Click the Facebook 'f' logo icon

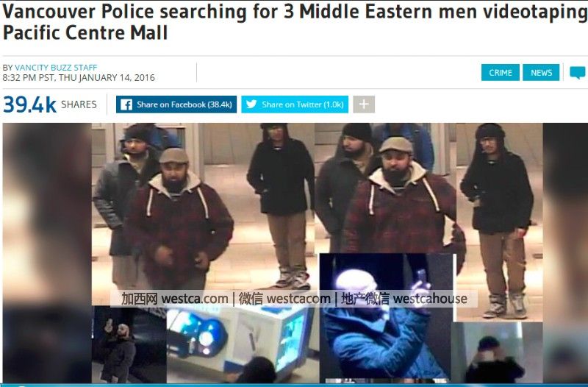(x=126, y=104)
